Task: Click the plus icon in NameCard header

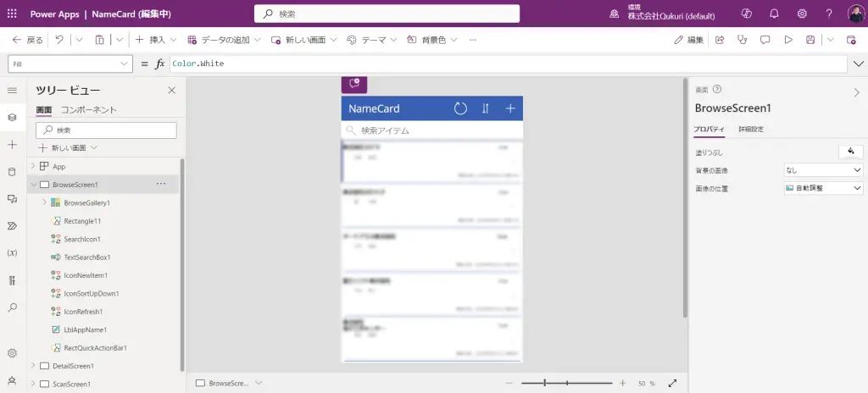Action: (510, 108)
